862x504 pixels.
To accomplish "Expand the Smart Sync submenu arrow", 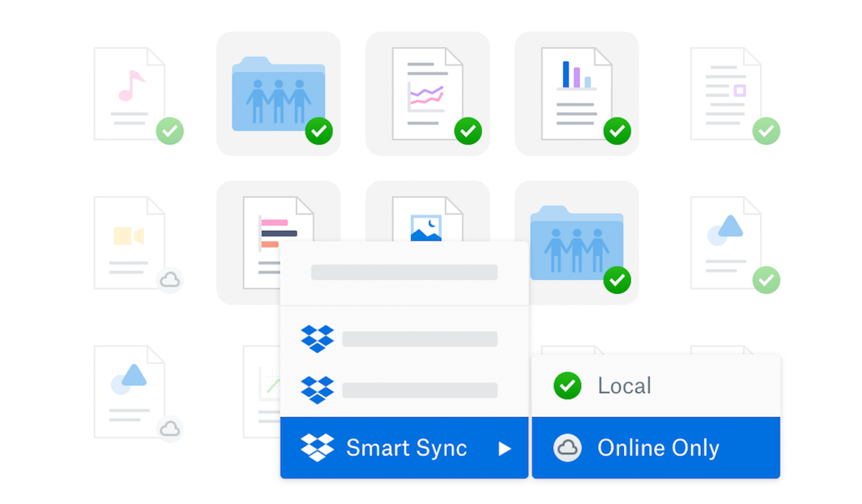I will coord(505,449).
